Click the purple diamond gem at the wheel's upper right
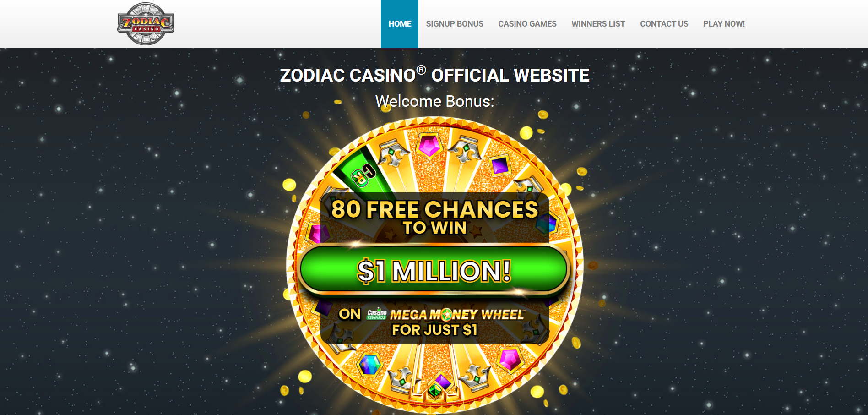The image size is (868, 415). 500,165
